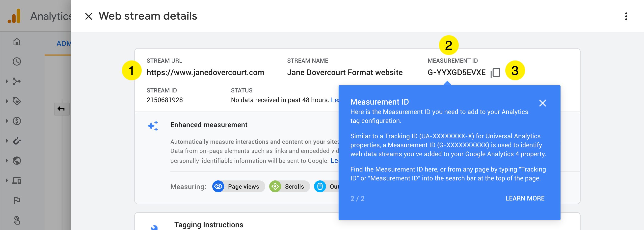Dismiss the Measurement ID tooltip
The width and height of the screenshot is (644, 230).
click(x=542, y=103)
